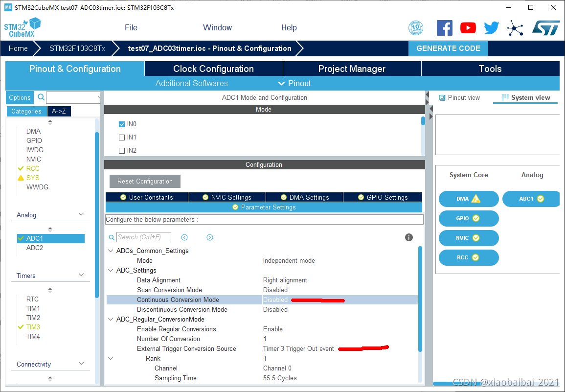The width and height of the screenshot is (565, 392).
Task: Enable the IN1 channel checkbox
Action: coord(122,138)
